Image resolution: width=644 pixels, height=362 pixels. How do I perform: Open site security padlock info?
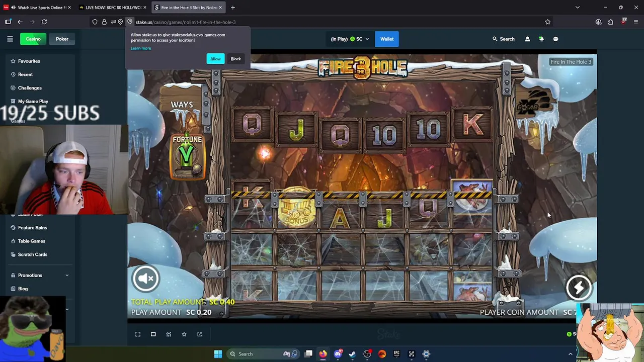click(104, 22)
